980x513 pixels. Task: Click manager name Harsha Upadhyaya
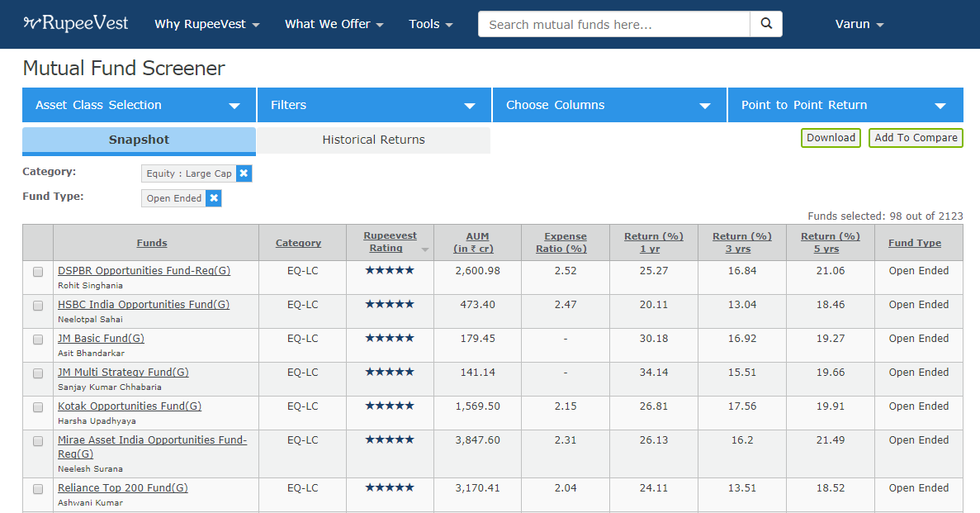point(97,420)
